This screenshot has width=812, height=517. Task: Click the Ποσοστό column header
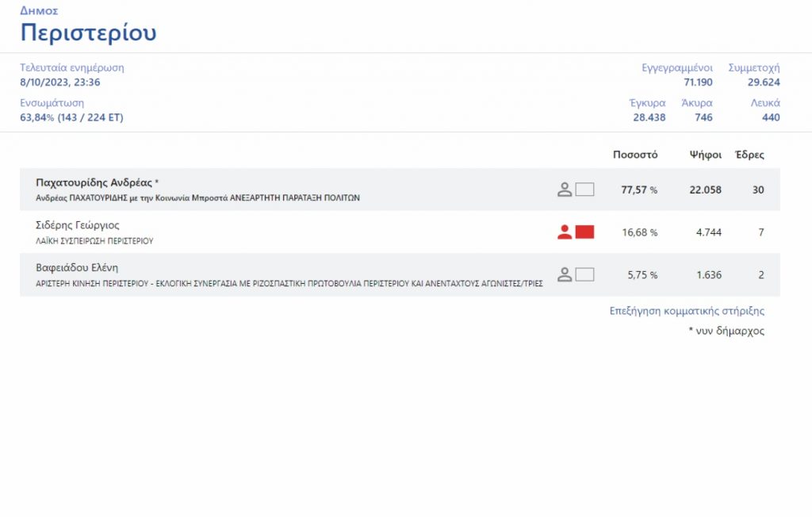[x=635, y=155]
